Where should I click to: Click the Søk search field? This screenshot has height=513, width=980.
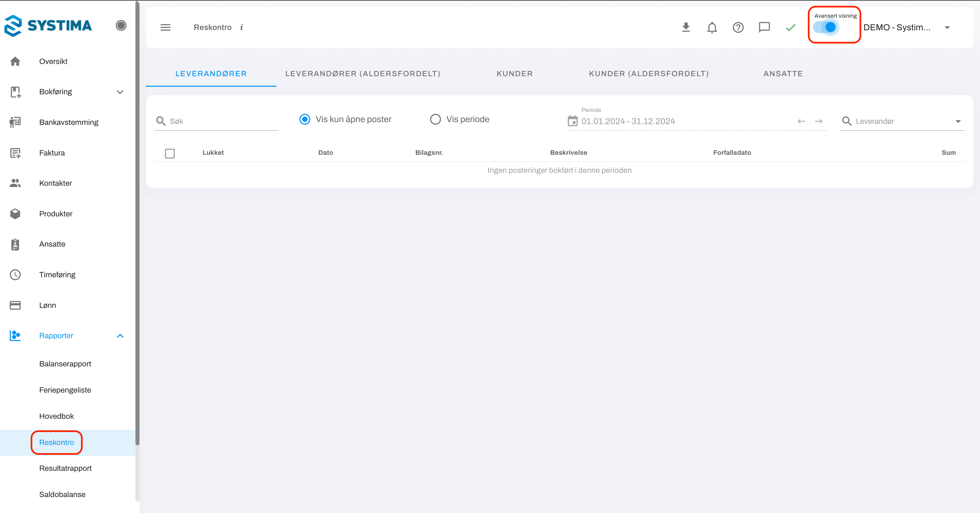[223, 121]
